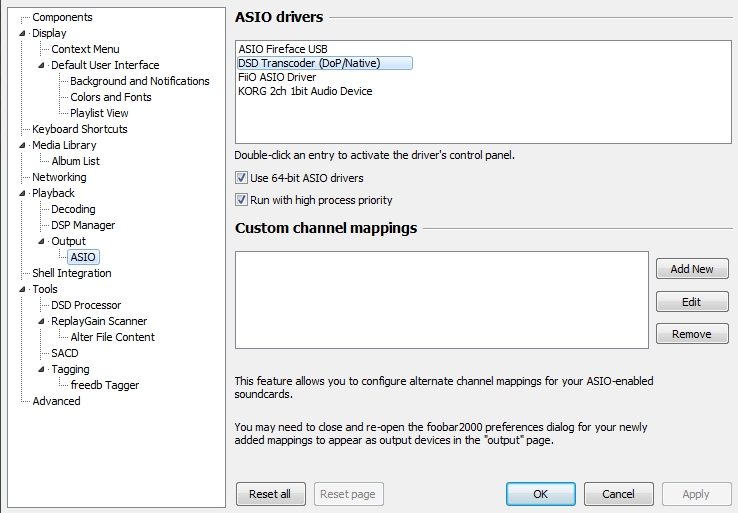
Task: Click the Reset all button
Action: click(x=271, y=494)
